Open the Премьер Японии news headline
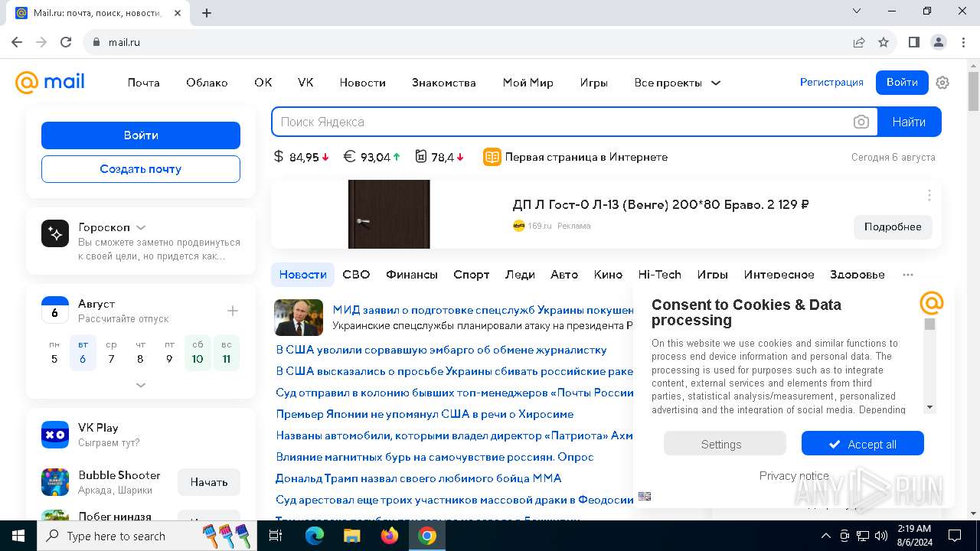Viewport: 980px width, 551px height. (424, 414)
